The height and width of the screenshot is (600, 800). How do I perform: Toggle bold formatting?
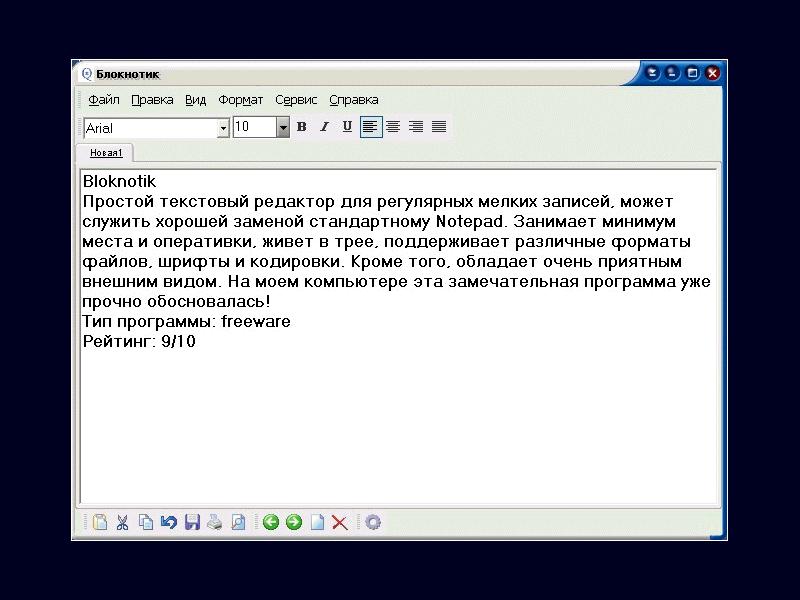(x=301, y=127)
